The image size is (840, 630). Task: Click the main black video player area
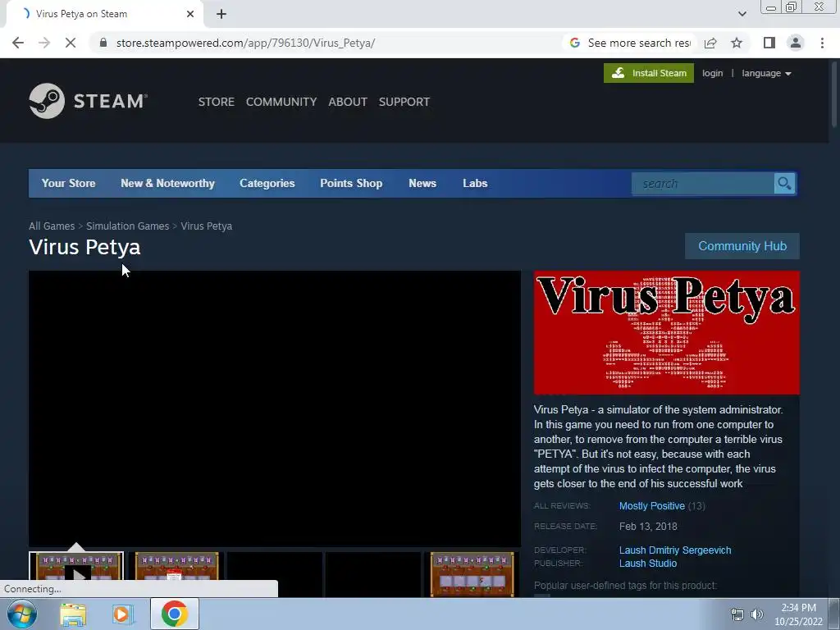(275, 409)
